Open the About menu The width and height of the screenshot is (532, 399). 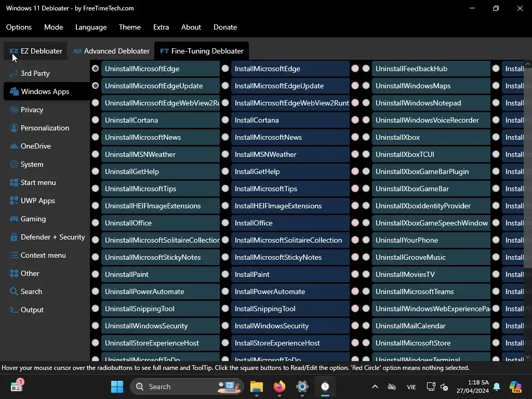pyautogui.click(x=191, y=27)
